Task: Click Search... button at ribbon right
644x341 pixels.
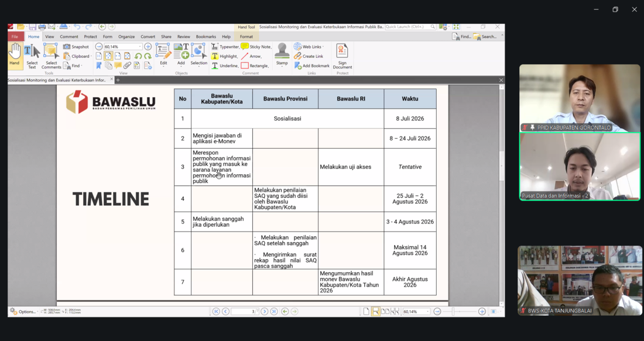Action: point(485,36)
